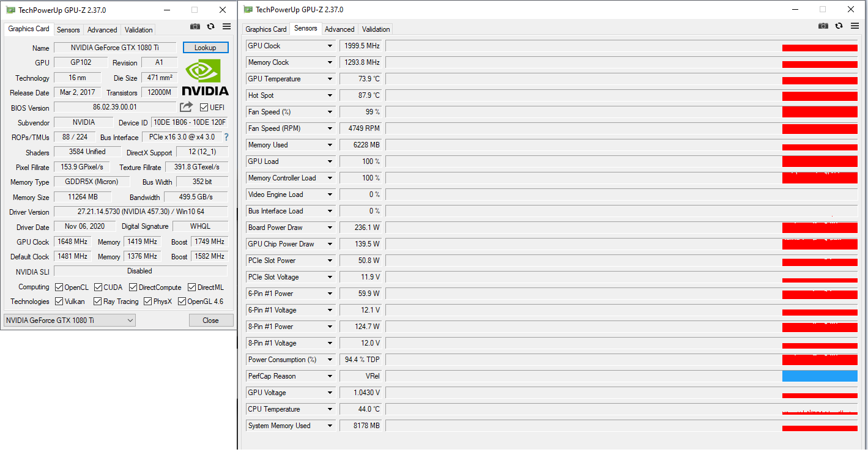Click the Driver Version field

pyautogui.click(x=141, y=212)
